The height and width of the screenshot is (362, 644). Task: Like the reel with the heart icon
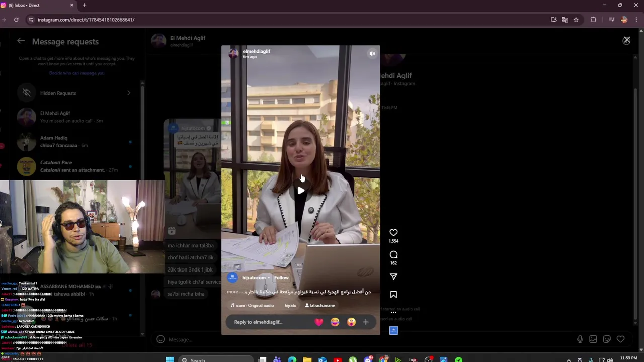[x=393, y=232]
